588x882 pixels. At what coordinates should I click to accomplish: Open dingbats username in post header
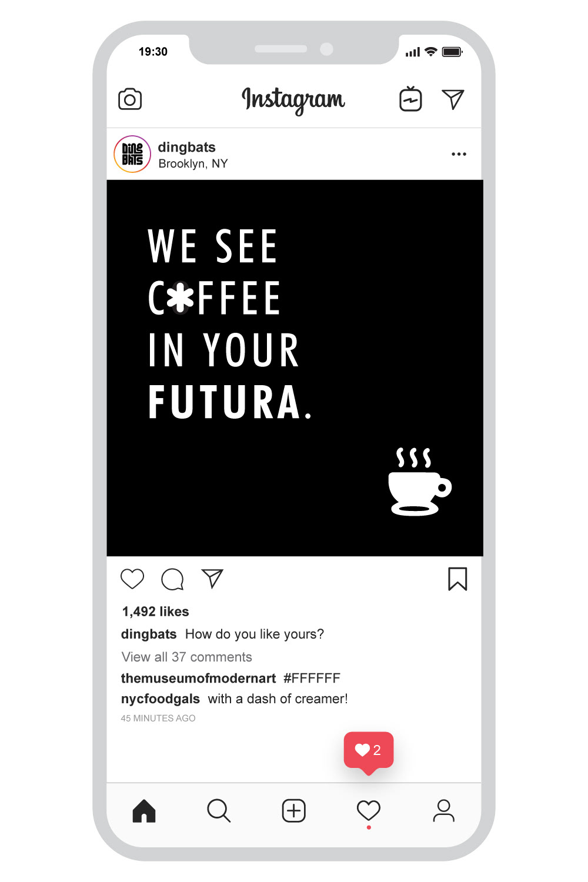point(187,147)
